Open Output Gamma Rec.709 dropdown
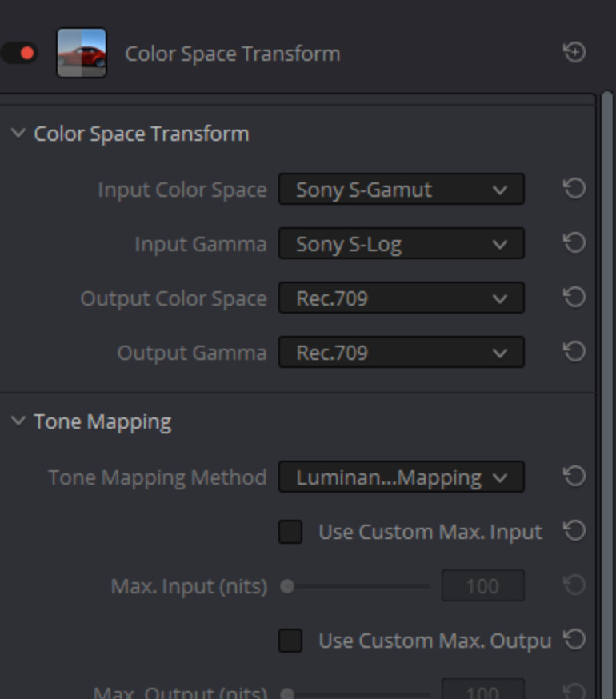 click(402, 352)
